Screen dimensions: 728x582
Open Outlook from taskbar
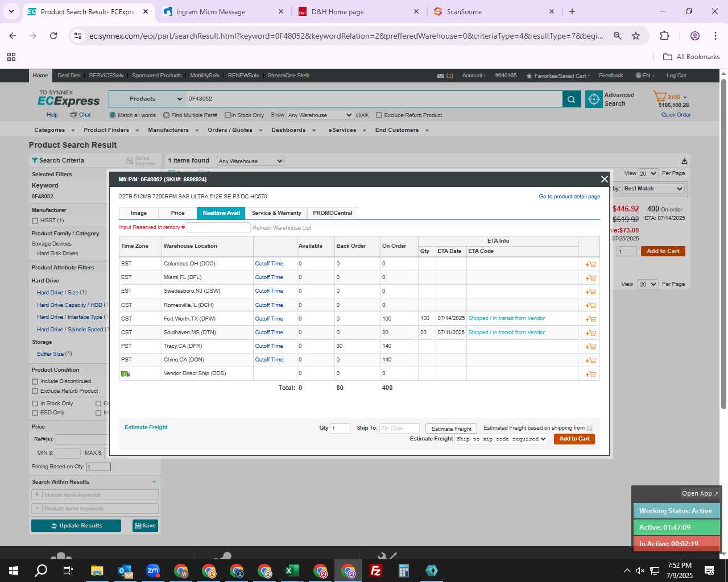(x=125, y=571)
